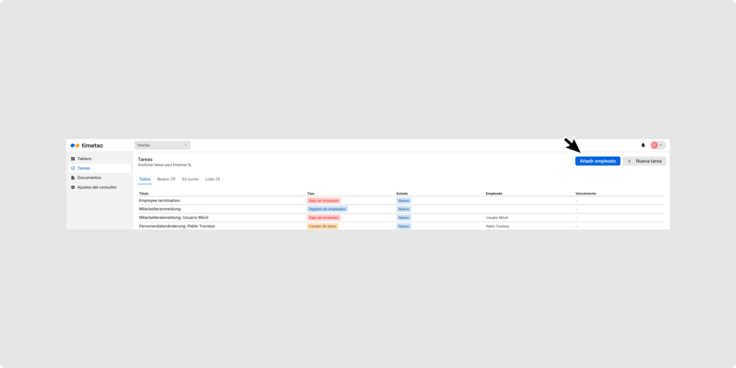
Task: Open the notifications bell
Action: [x=643, y=146]
